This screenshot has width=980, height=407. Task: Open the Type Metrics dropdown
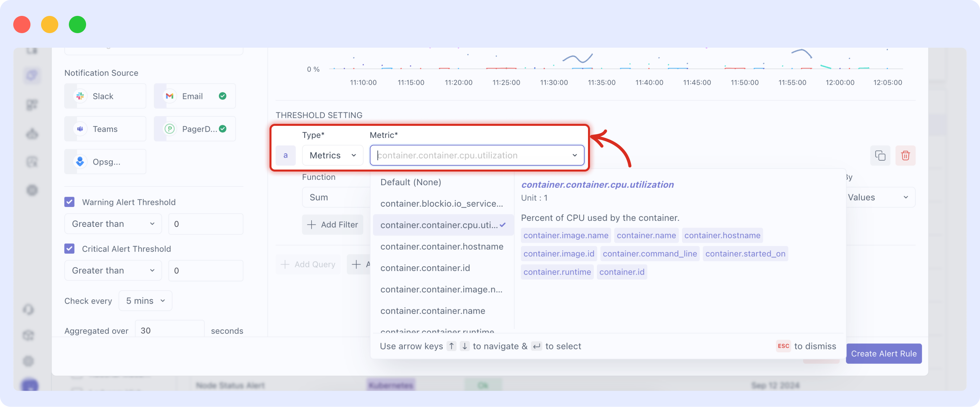pyautogui.click(x=332, y=155)
